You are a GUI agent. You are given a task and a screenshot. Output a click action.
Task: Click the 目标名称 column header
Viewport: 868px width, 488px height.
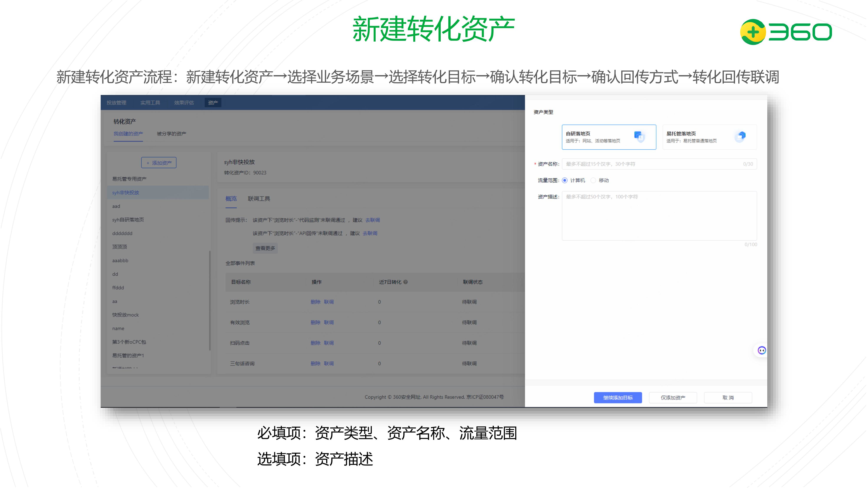point(241,282)
